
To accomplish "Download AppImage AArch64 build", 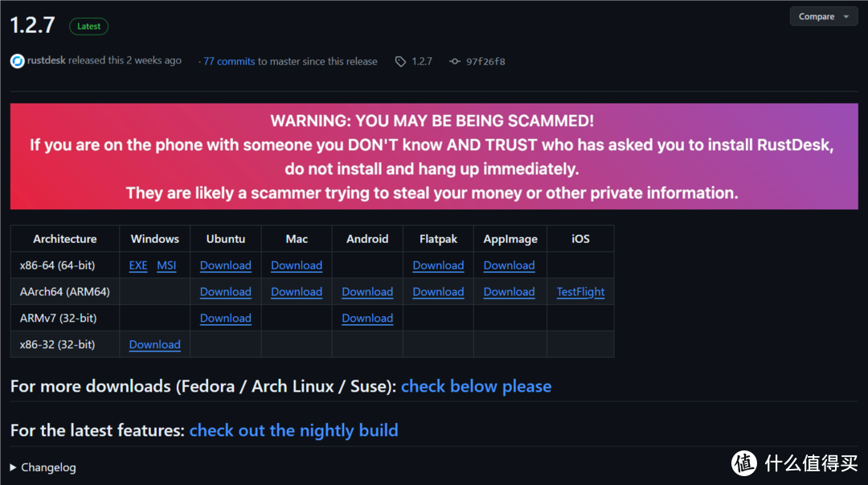I will [x=510, y=291].
